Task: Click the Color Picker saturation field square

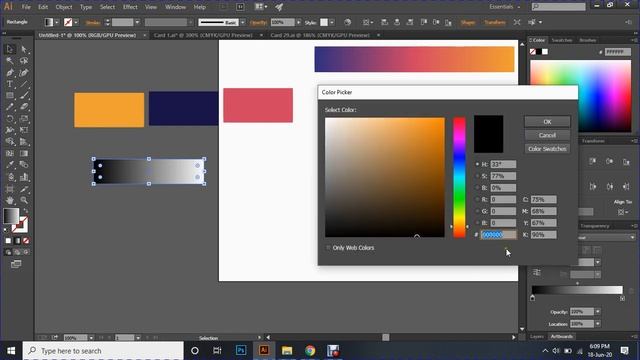Action: pos(385,178)
